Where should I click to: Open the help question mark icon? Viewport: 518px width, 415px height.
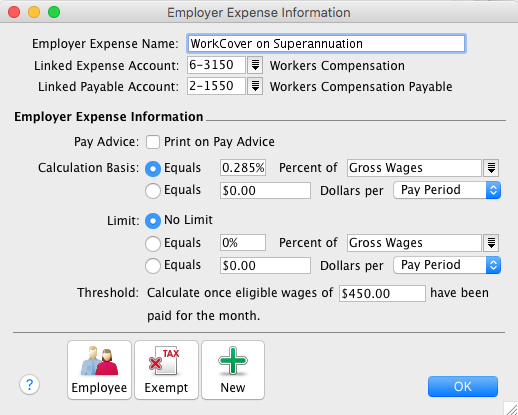[x=29, y=384]
